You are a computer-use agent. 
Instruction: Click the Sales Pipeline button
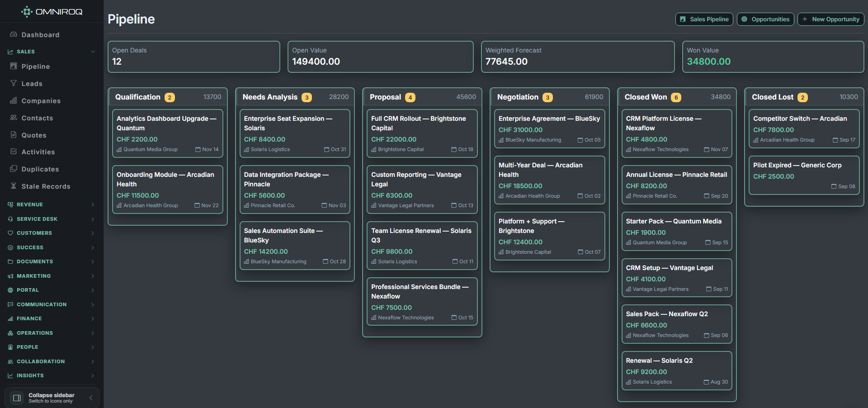pos(704,19)
